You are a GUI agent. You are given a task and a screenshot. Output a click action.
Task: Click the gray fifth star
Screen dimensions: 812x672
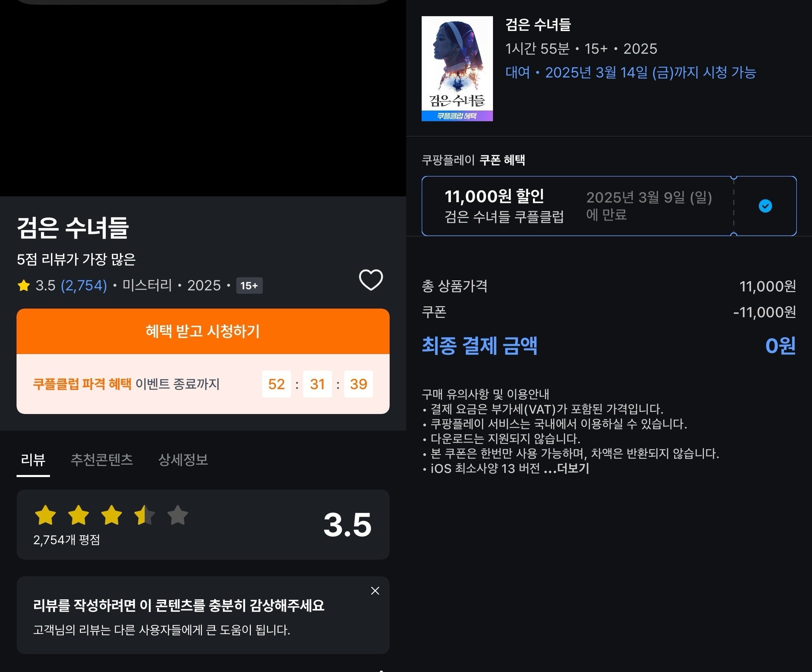[x=177, y=515]
